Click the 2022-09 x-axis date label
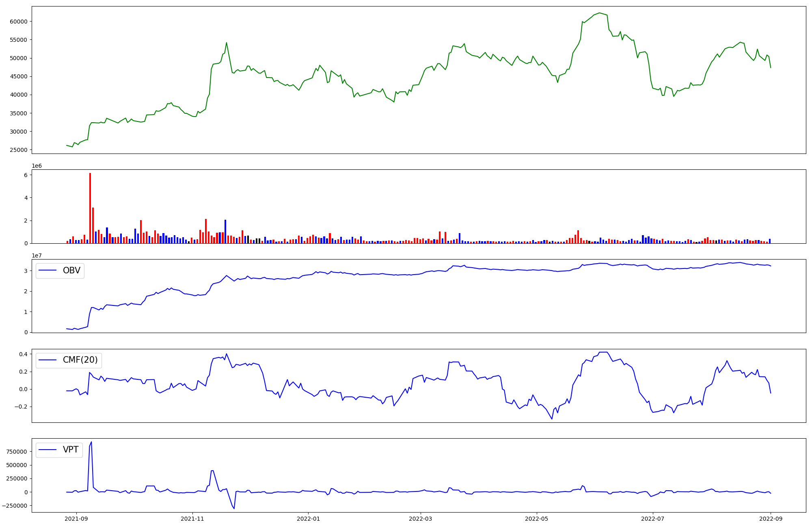 (771, 518)
